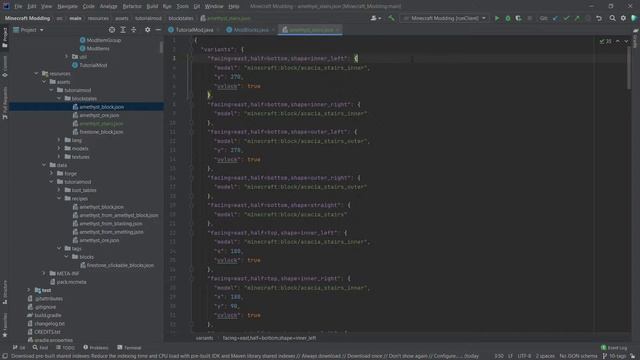640x360 pixels.
Task: Open Project panel options gear
Action: pyautogui.click(x=147, y=30)
